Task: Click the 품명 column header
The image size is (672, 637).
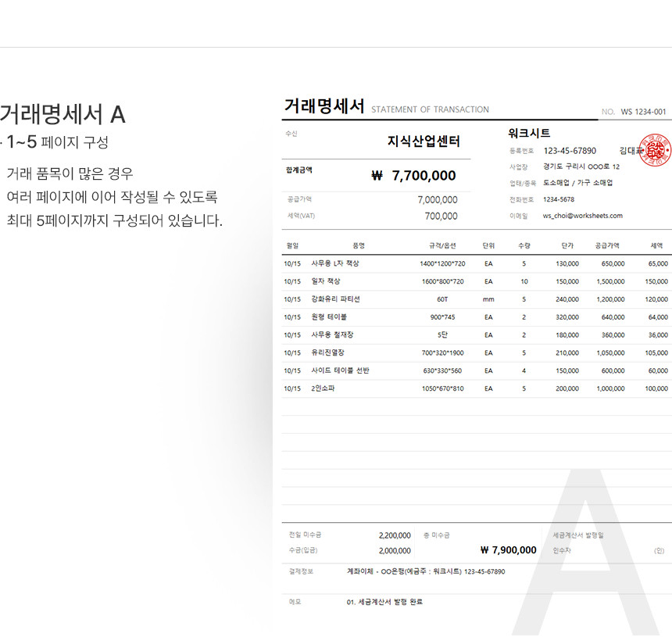Action: pyautogui.click(x=359, y=245)
